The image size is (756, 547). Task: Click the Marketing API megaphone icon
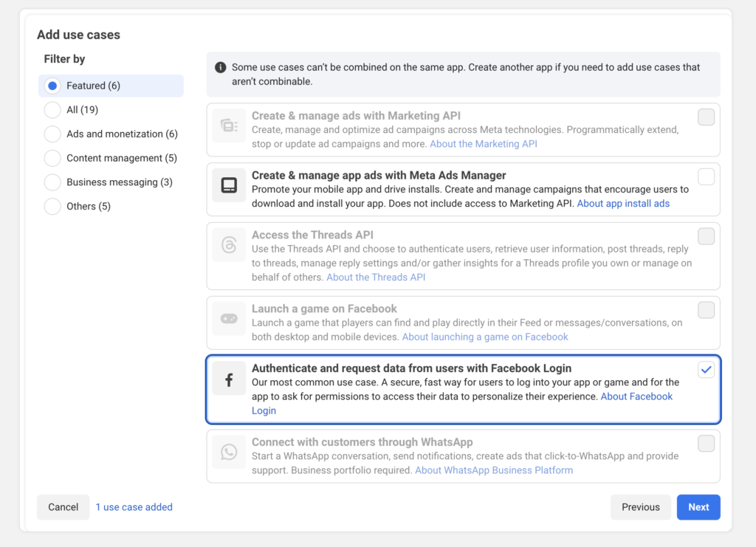[229, 124]
